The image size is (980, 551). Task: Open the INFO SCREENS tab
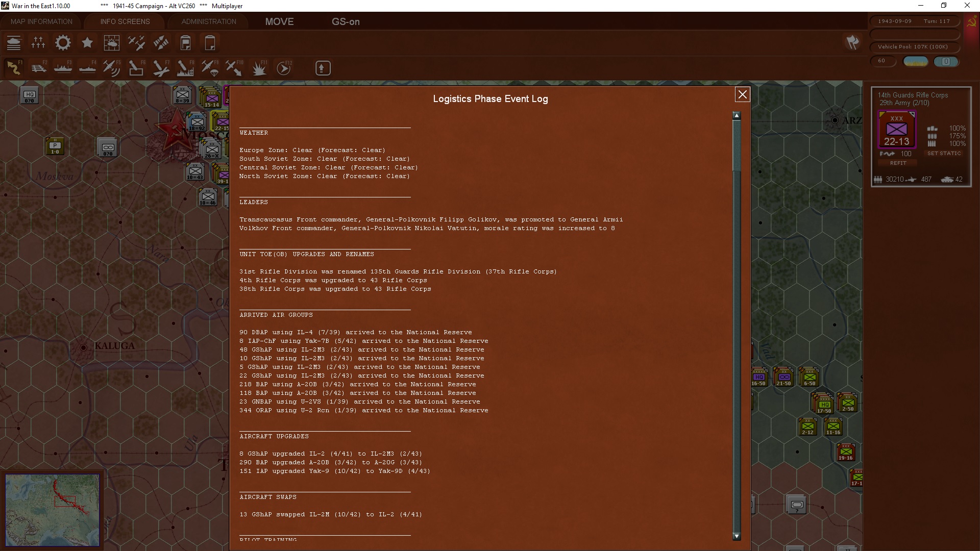(x=125, y=21)
